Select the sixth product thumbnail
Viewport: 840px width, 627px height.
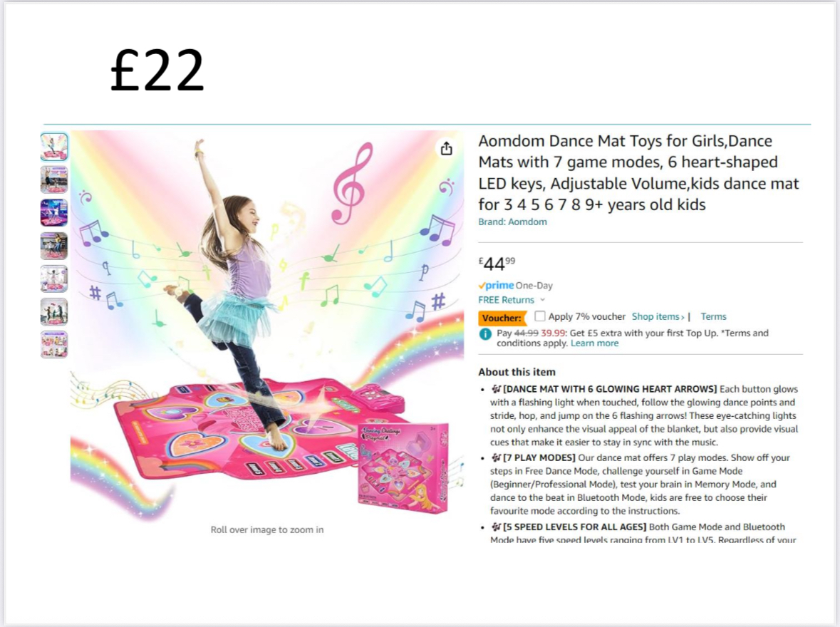pyautogui.click(x=54, y=311)
